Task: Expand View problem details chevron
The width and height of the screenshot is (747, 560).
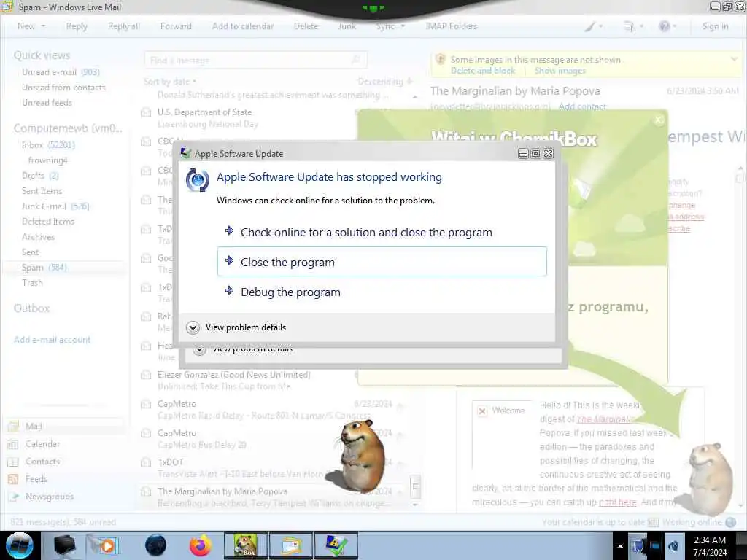Action: pyautogui.click(x=193, y=327)
